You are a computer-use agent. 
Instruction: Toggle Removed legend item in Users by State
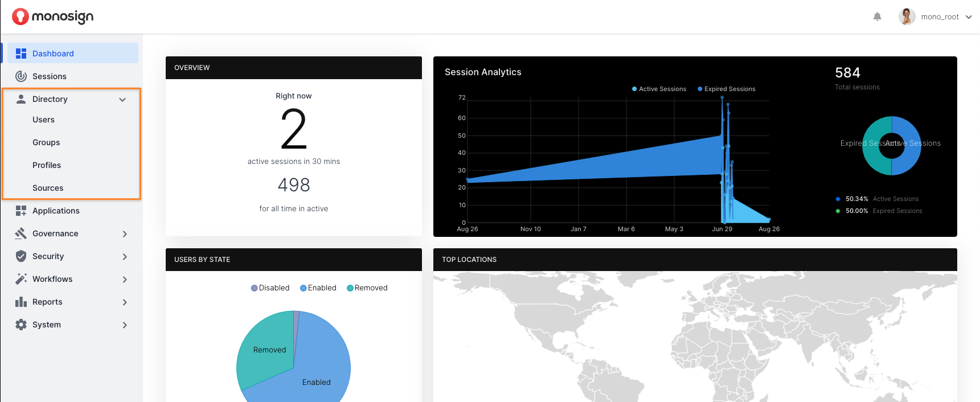point(367,288)
